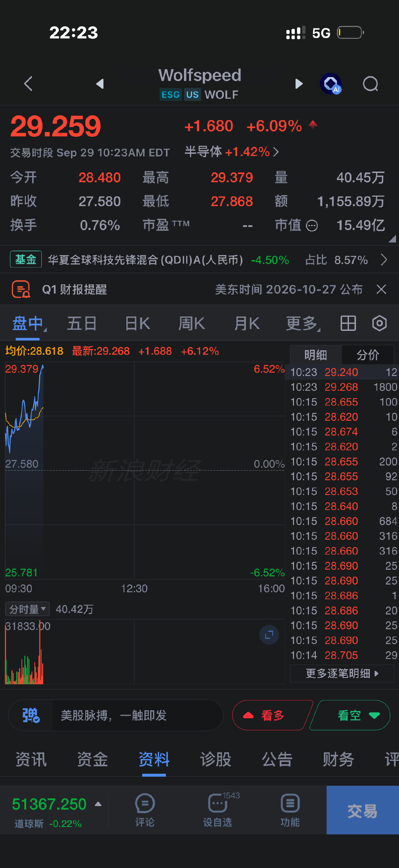This screenshot has height=868, width=399.
Task: Expand the chart to fullscreen icon
Action: 269,635
